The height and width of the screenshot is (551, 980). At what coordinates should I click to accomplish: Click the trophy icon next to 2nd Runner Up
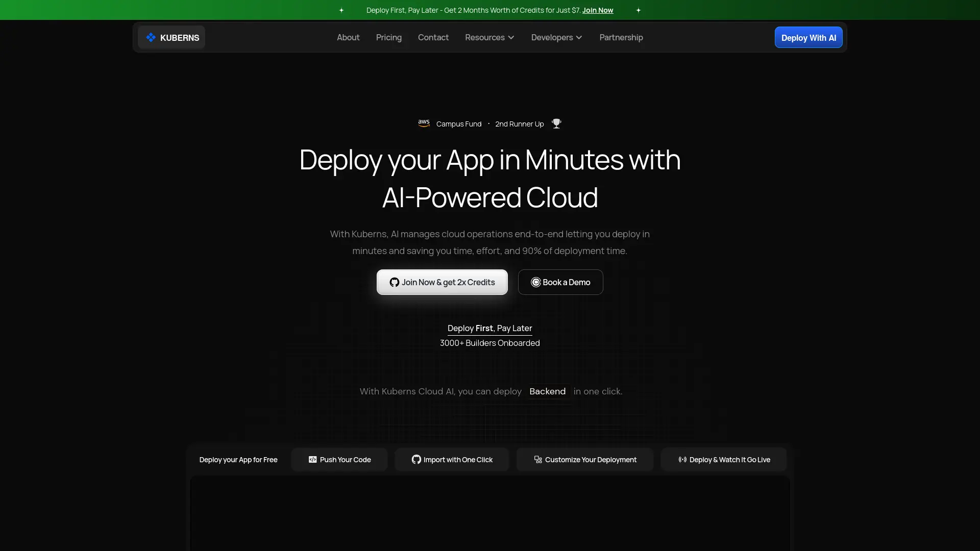556,123
